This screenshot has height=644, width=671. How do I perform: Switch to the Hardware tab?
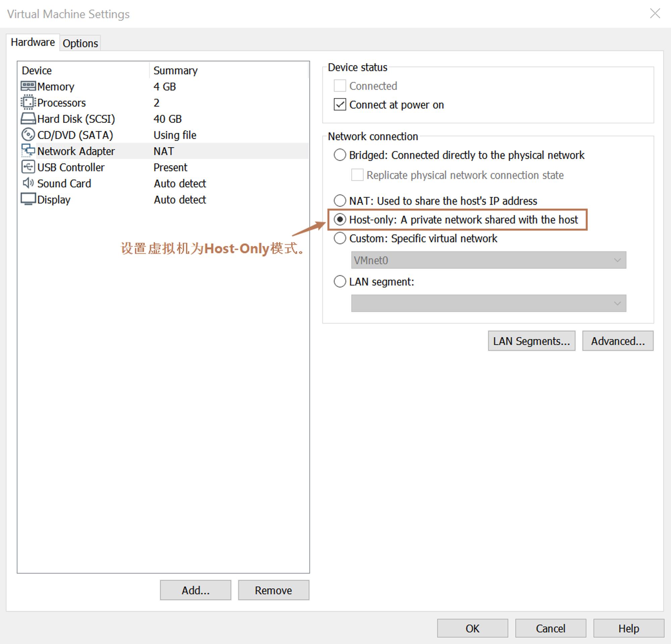click(33, 42)
